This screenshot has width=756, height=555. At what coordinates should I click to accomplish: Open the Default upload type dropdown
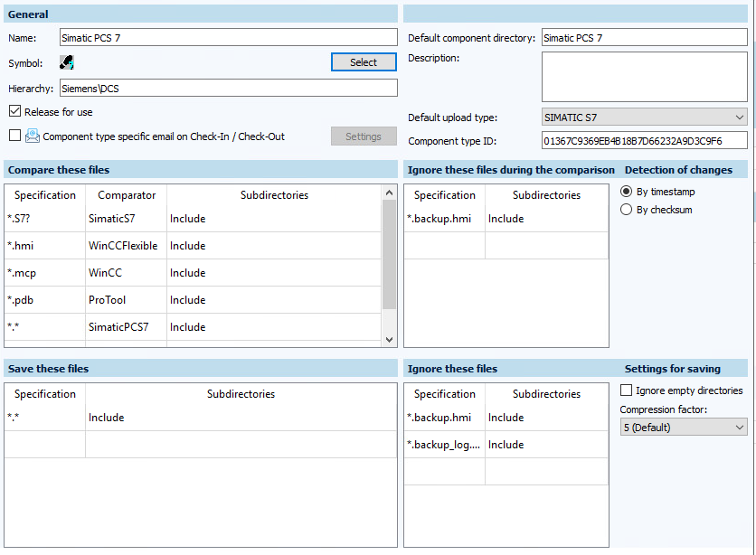click(645, 118)
